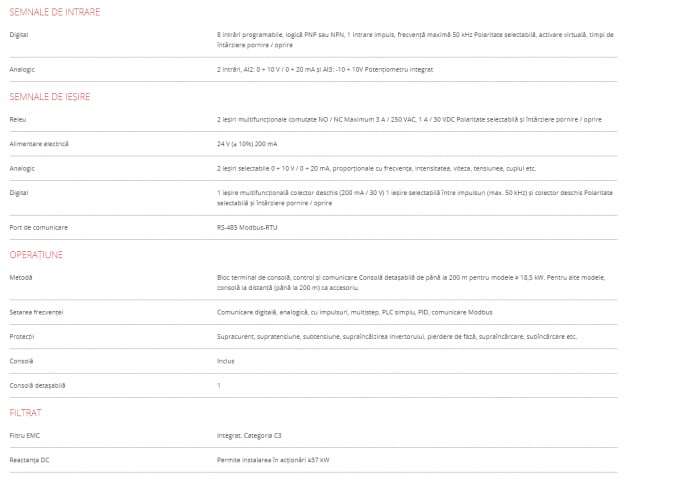Click the Releu row label
The image size is (700, 477).
(18, 119)
